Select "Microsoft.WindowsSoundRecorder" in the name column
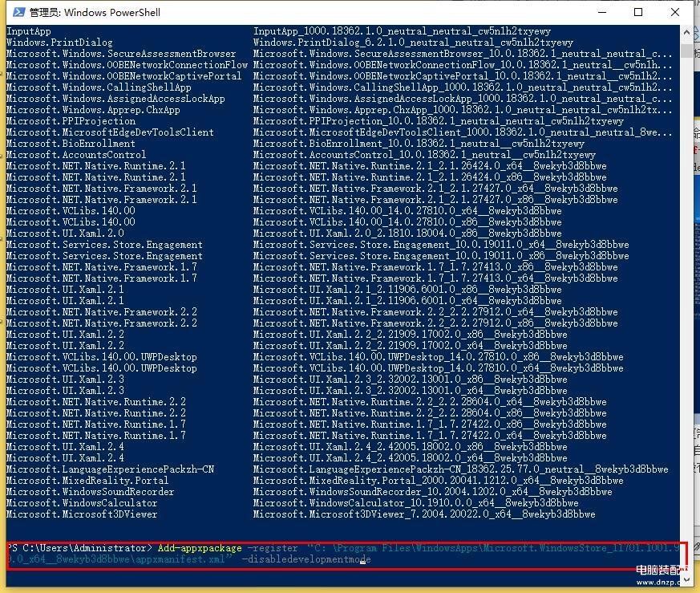The image size is (700, 593). [90, 492]
